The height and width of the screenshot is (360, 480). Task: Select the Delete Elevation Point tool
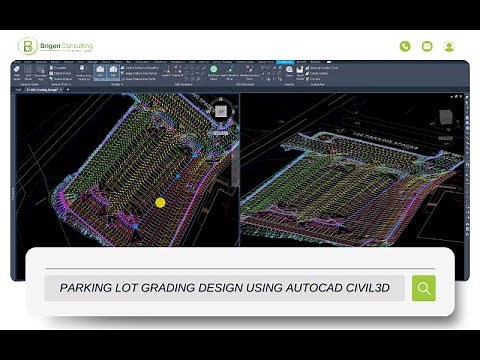[249, 72]
